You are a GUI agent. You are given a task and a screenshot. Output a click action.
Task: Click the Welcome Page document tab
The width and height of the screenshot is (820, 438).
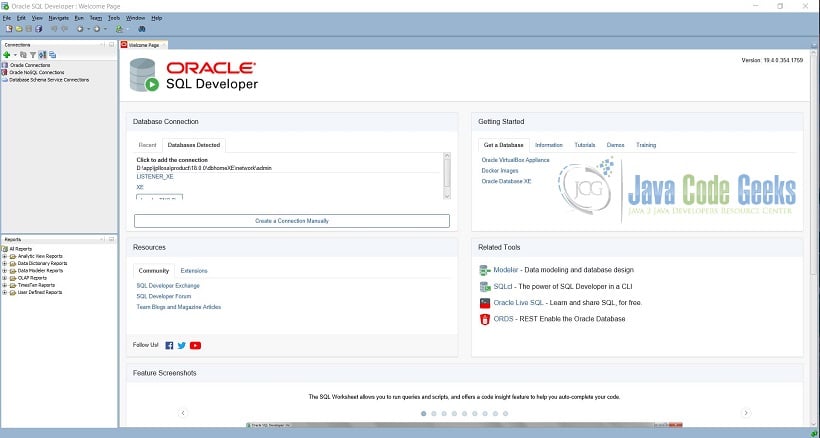pos(144,45)
